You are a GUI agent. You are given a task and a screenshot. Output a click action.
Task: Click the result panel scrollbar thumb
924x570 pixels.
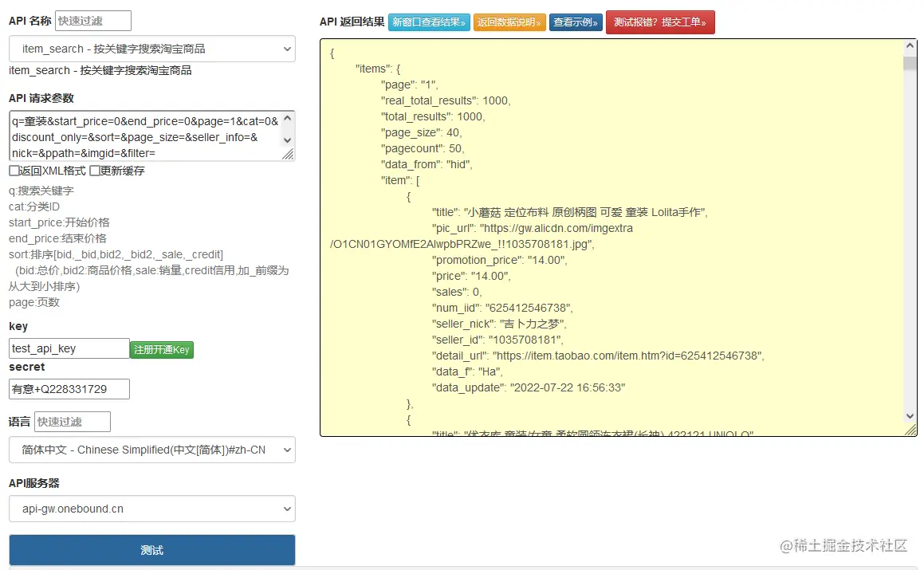910,64
